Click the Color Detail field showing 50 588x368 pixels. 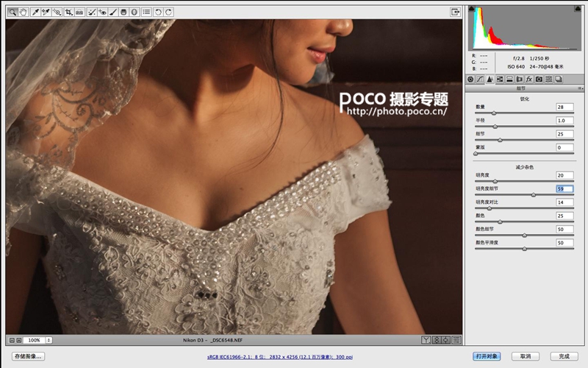pos(564,230)
